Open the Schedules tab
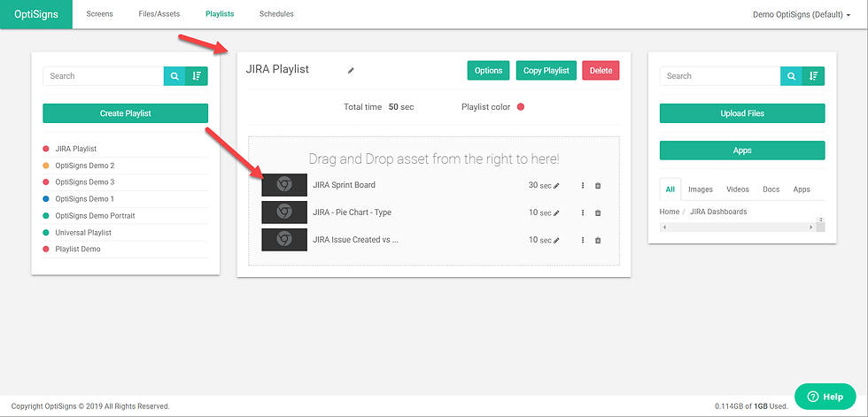The width and height of the screenshot is (868, 417). pyautogui.click(x=276, y=14)
